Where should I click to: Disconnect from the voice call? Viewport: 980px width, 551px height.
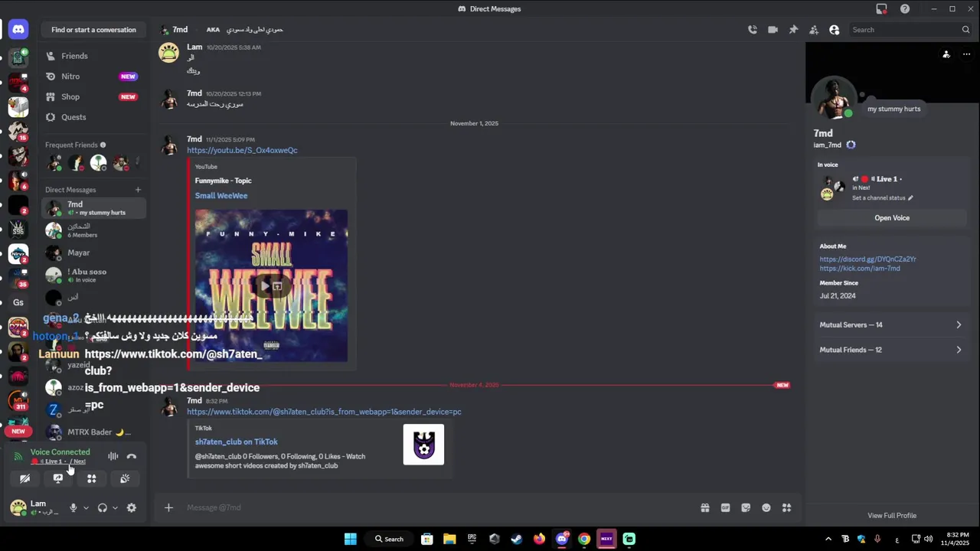coord(132,456)
